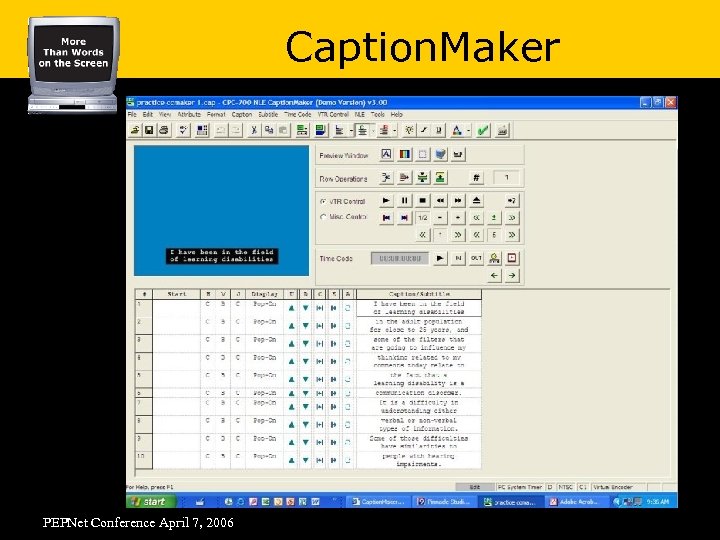Open the File menu
Image resolution: width=720 pixels, height=540 pixels.
pos(132,114)
